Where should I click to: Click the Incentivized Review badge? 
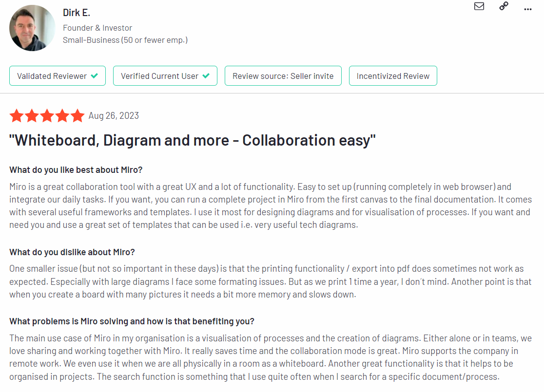[393, 76]
